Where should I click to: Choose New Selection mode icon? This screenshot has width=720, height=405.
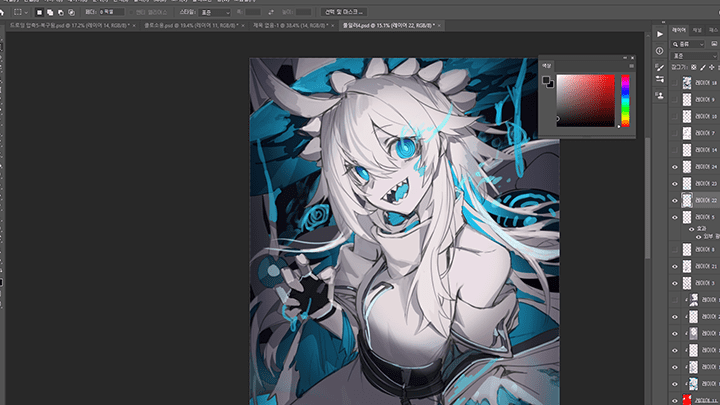pyautogui.click(x=39, y=12)
